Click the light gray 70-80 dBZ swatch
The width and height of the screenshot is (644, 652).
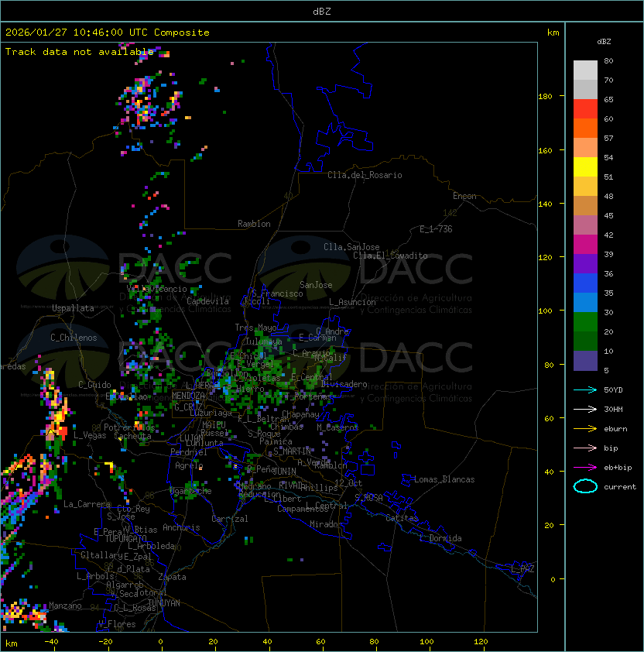585,70
